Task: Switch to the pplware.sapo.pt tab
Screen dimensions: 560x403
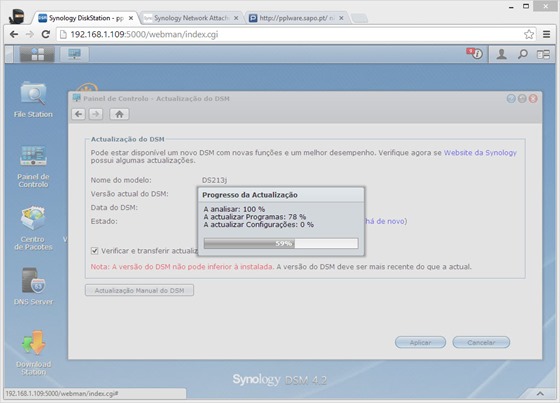Action: (296, 18)
